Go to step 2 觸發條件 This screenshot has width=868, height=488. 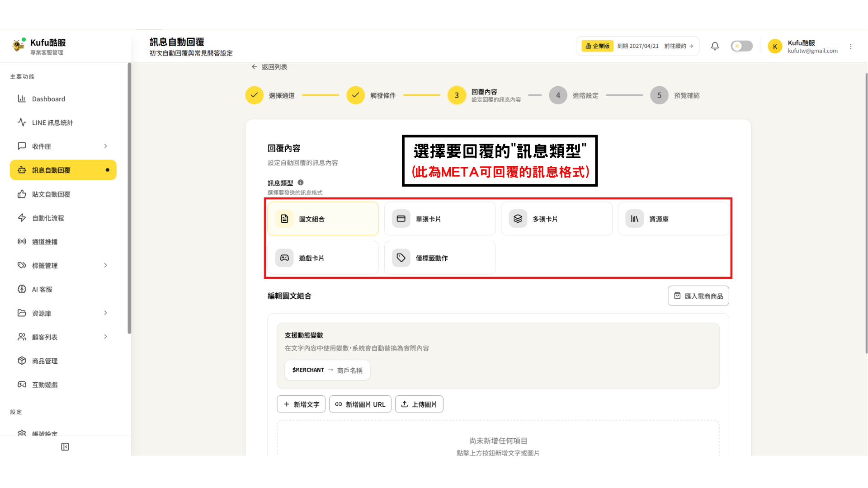coord(371,95)
